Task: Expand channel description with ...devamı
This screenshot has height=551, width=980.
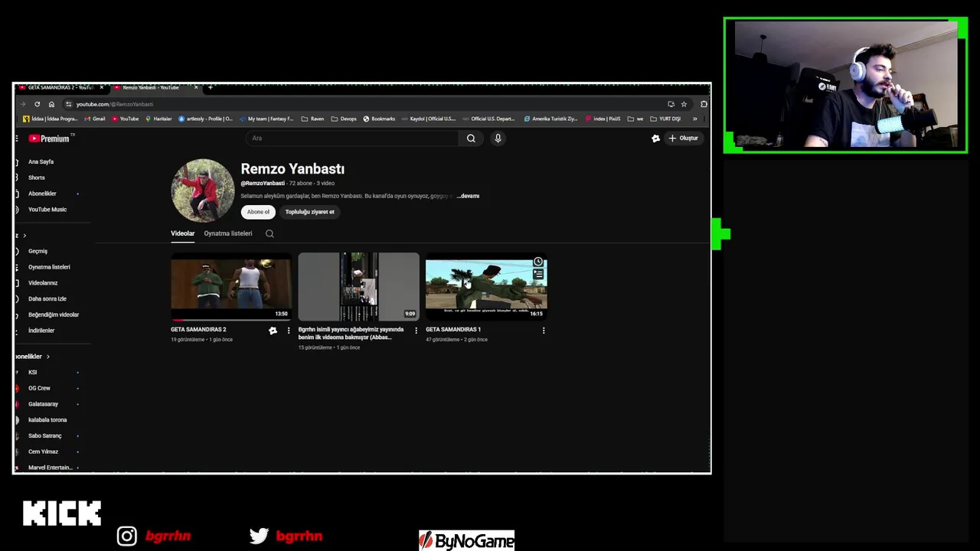Action: pos(468,196)
